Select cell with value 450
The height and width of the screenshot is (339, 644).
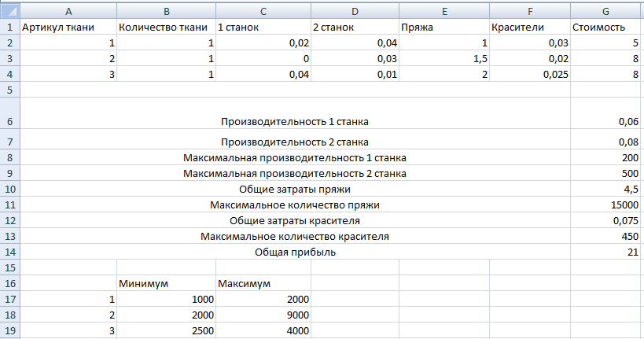click(605, 236)
